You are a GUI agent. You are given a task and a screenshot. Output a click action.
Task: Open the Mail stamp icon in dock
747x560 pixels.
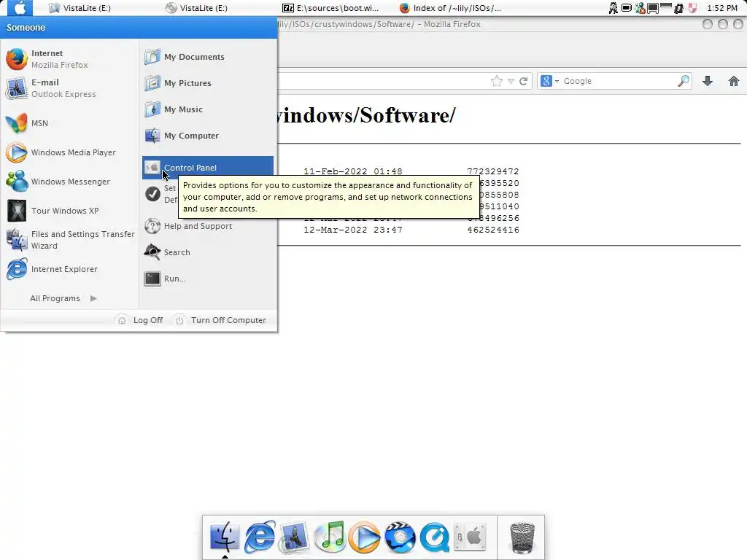[x=294, y=537]
